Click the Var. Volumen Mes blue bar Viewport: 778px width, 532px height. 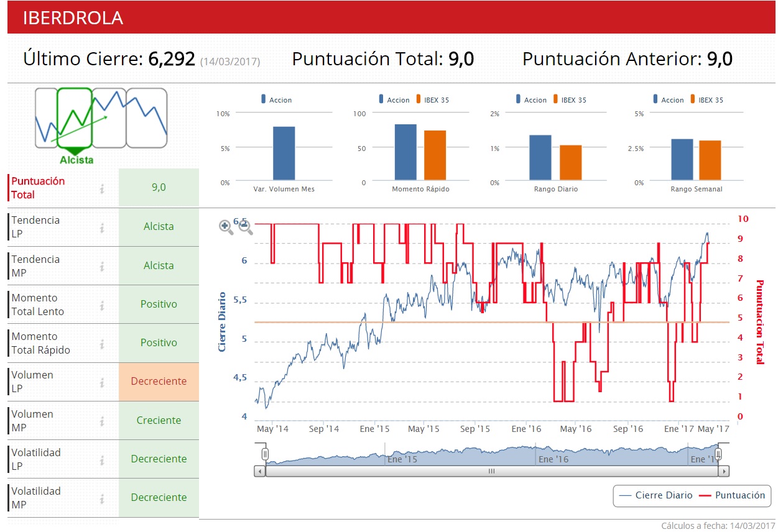pyautogui.click(x=284, y=154)
